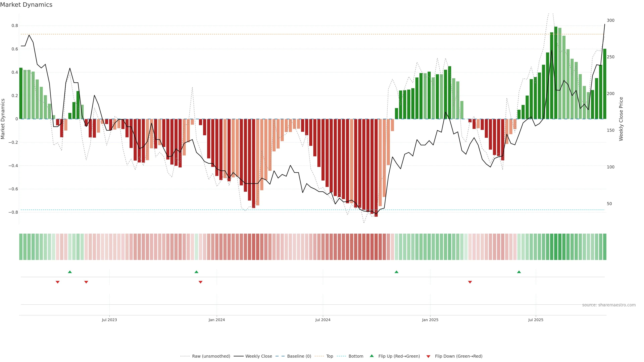The image size is (644, 362).
Task: Click the flip-up marker just before Jan 2025
Action: coord(396,272)
